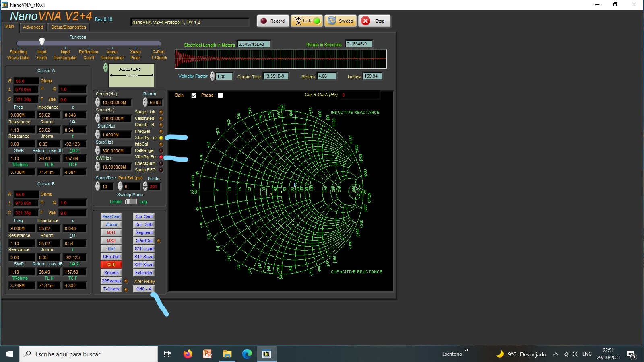Click the Zoom button
The image size is (644, 362).
[111, 224]
